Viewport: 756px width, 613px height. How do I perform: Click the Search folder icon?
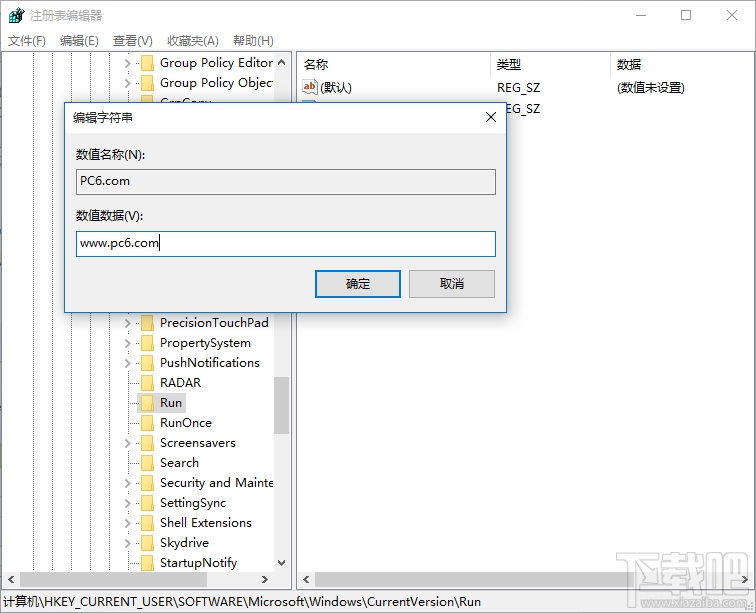(147, 463)
